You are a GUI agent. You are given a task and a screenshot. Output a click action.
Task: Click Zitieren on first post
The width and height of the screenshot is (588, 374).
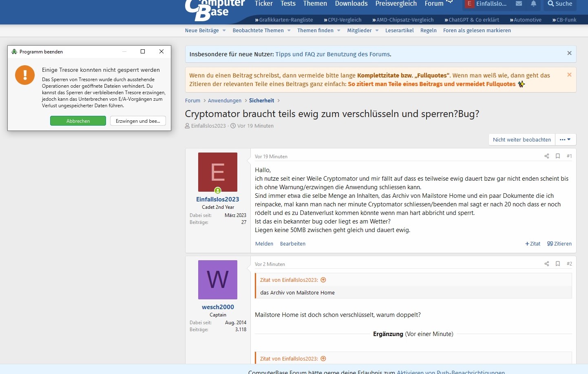559,244
